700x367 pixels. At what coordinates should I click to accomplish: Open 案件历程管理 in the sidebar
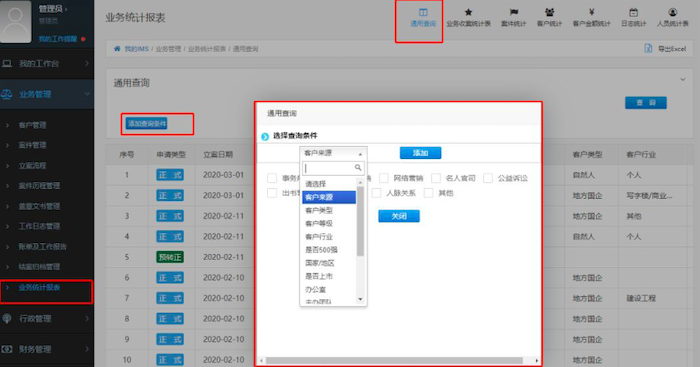[39, 186]
